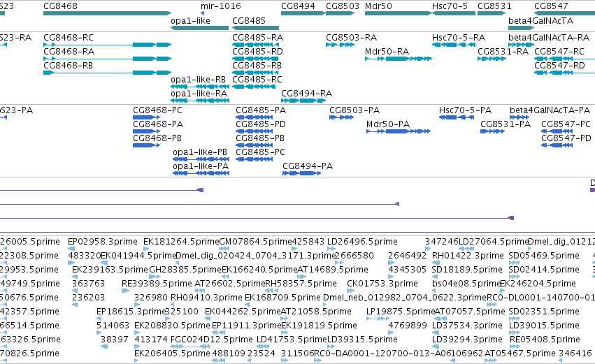
Task: Select transcript CG8531-RA
Action: tap(503, 52)
